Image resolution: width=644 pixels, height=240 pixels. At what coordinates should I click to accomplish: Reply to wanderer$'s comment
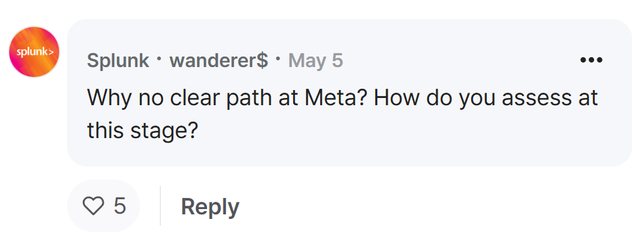click(x=210, y=206)
